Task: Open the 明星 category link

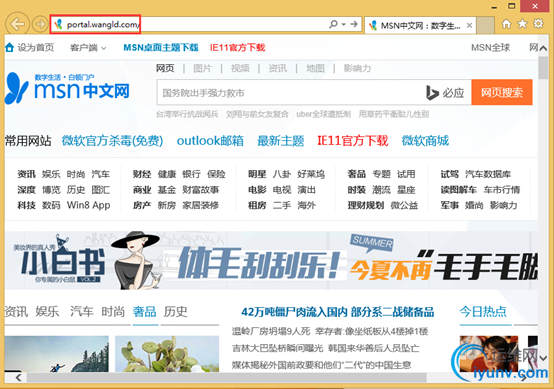Action: coord(257,174)
